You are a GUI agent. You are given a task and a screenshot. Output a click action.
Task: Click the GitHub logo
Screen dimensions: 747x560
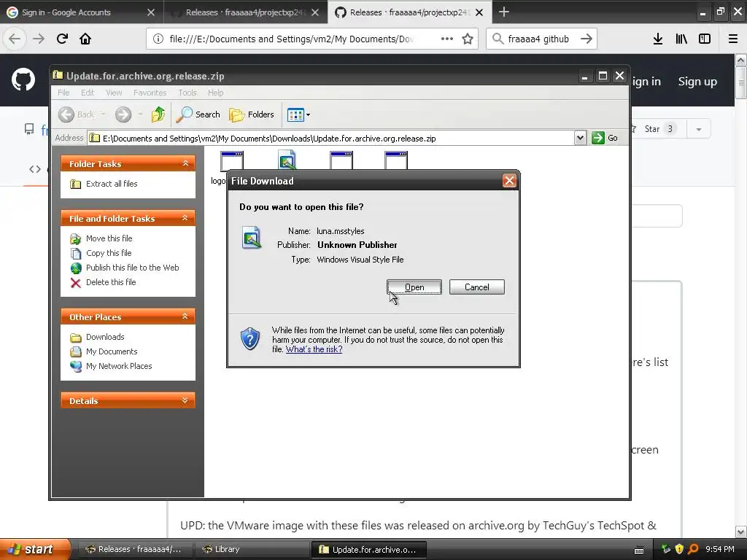pos(23,80)
